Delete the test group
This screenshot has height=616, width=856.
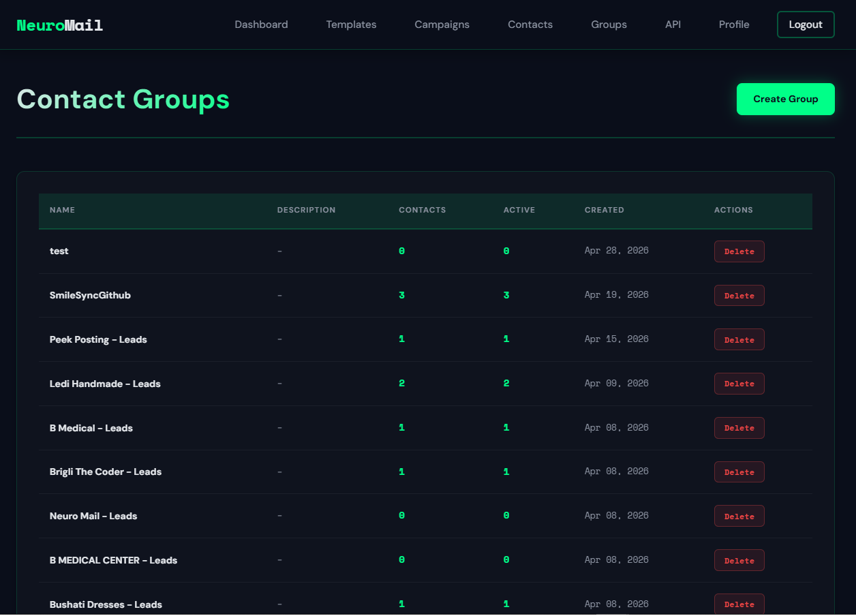point(739,251)
